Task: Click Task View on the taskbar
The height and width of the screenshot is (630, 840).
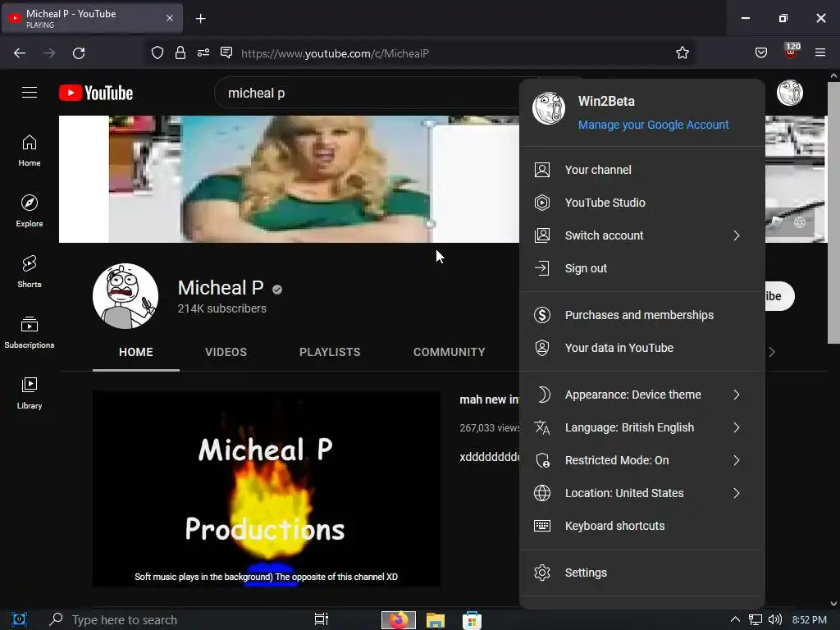Action: tap(322, 620)
